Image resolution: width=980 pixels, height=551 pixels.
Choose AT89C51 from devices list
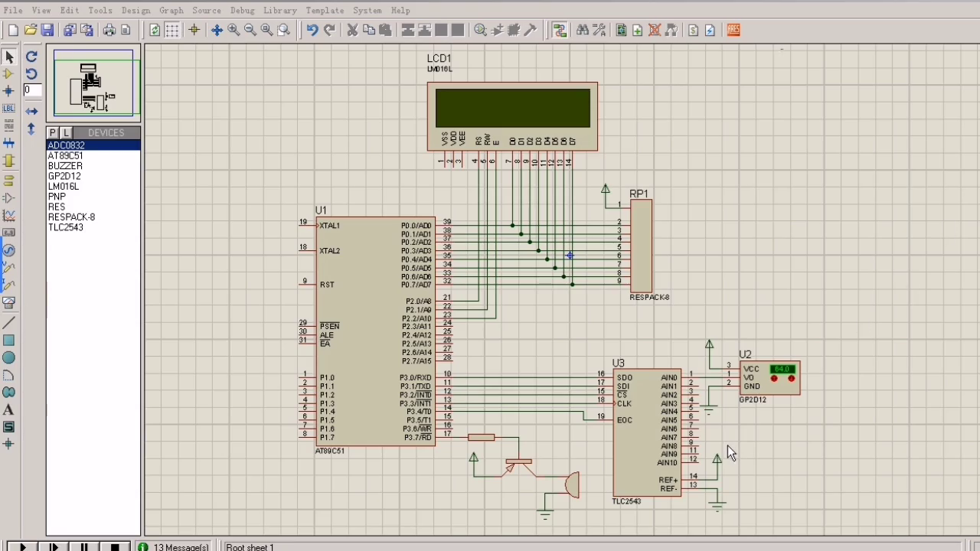click(x=65, y=155)
